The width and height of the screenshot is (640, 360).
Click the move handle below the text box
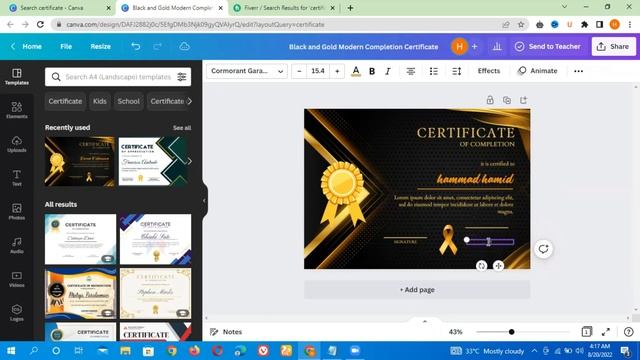tap(498, 266)
